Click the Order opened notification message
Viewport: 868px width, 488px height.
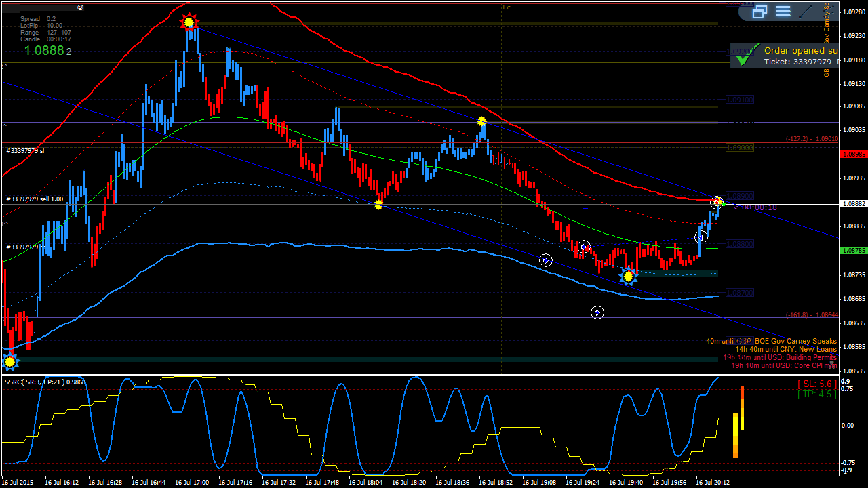pyautogui.click(x=801, y=50)
